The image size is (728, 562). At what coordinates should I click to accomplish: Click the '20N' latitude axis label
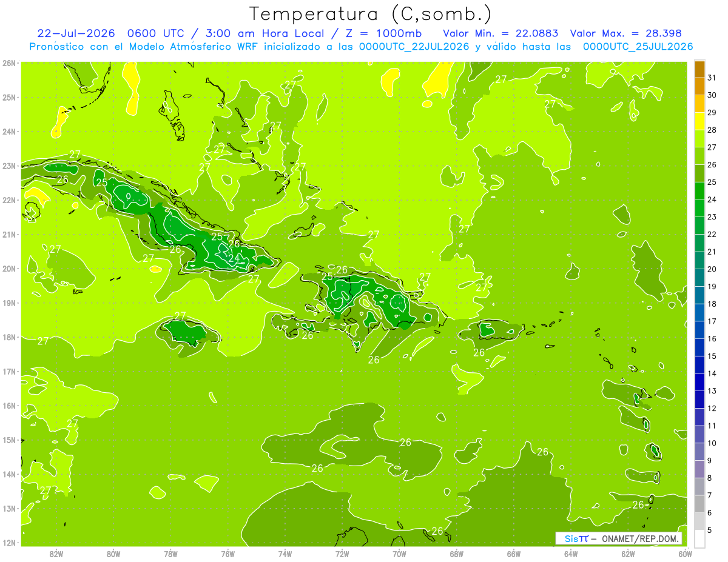[9, 269]
